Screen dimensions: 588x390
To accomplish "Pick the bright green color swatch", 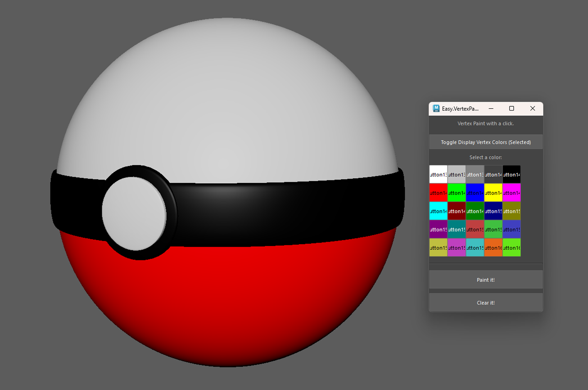I will [457, 193].
